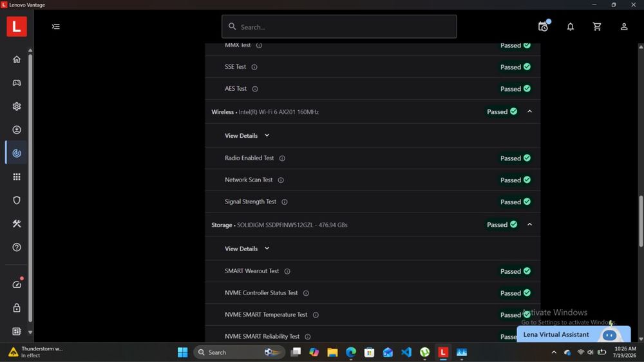Show info for the Radio Enabled Test
The height and width of the screenshot is (362, 644).
[x=282, y=158]
